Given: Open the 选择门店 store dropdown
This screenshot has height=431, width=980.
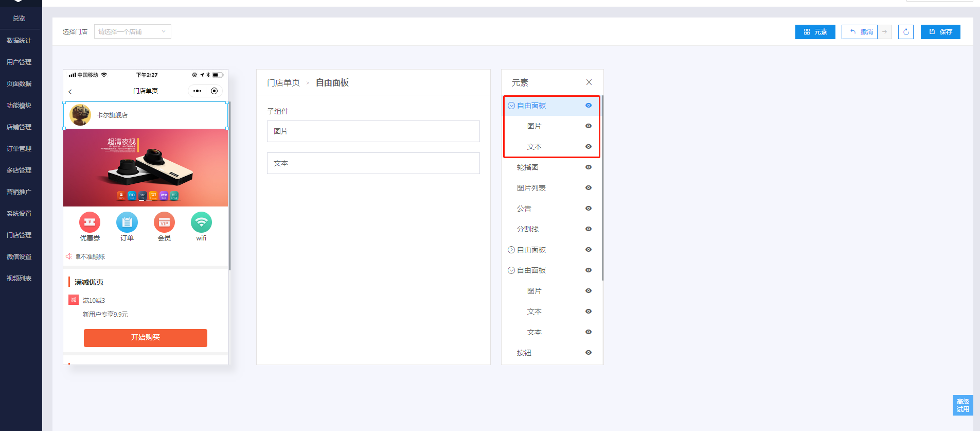Looking at the screenshot, I should tap(132, 32).
